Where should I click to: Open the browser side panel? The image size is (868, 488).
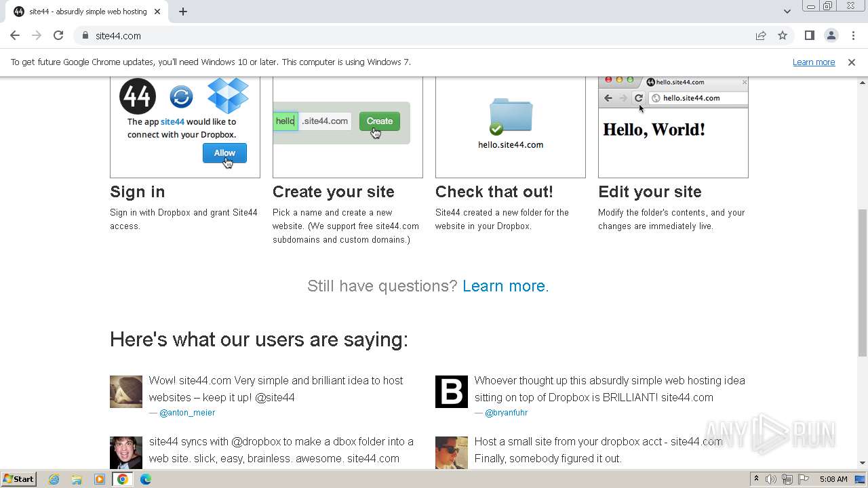[x=810, y=35]
